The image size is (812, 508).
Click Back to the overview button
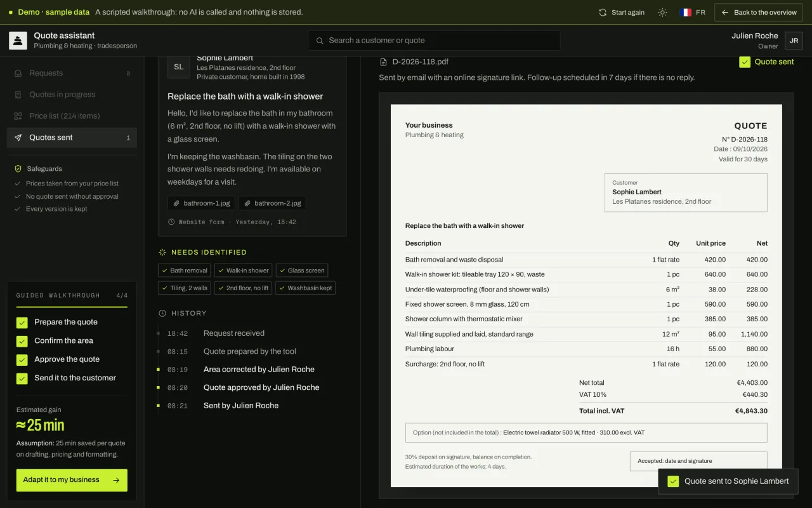pyautogui.click(x=759, y=12)
